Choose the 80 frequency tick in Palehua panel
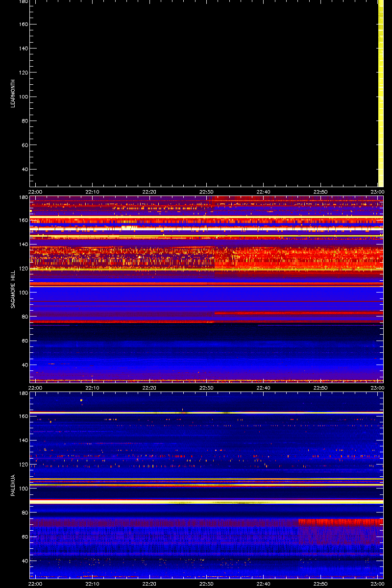Image resolution: width=392 pixels, height=588 pixels. pos(25,513)
